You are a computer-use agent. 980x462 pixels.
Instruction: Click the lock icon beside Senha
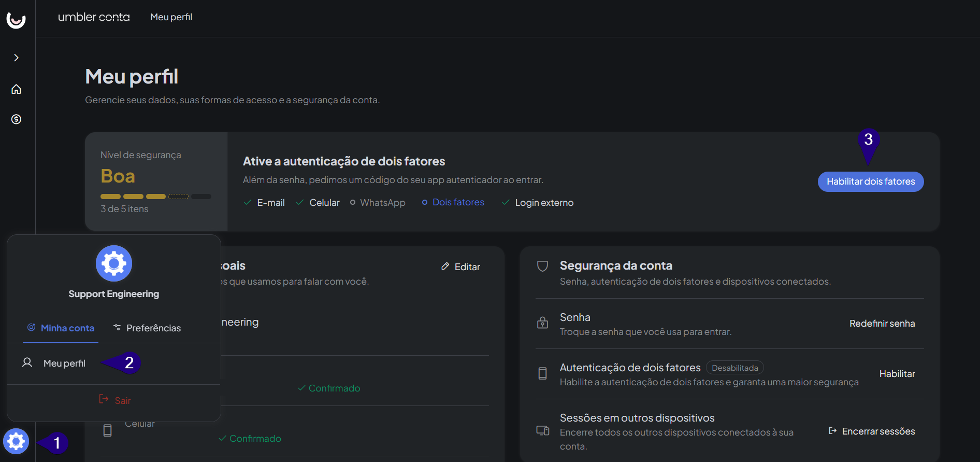(542, 323)
